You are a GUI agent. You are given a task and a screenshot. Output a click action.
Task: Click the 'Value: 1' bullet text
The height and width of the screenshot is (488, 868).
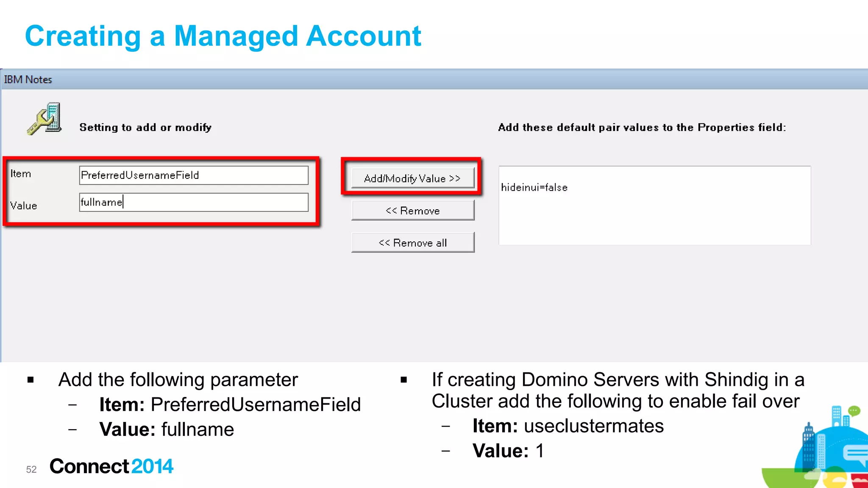point(508,451)
